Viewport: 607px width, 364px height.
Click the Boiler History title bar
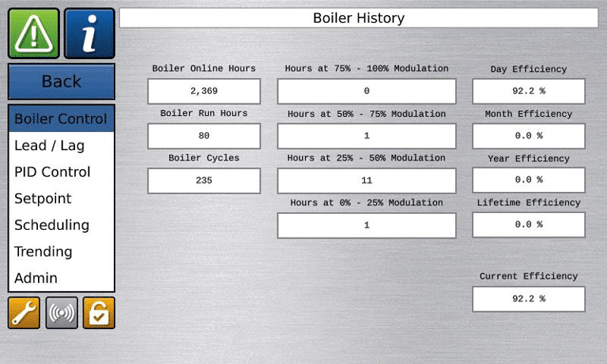click(x=359, y=18)
